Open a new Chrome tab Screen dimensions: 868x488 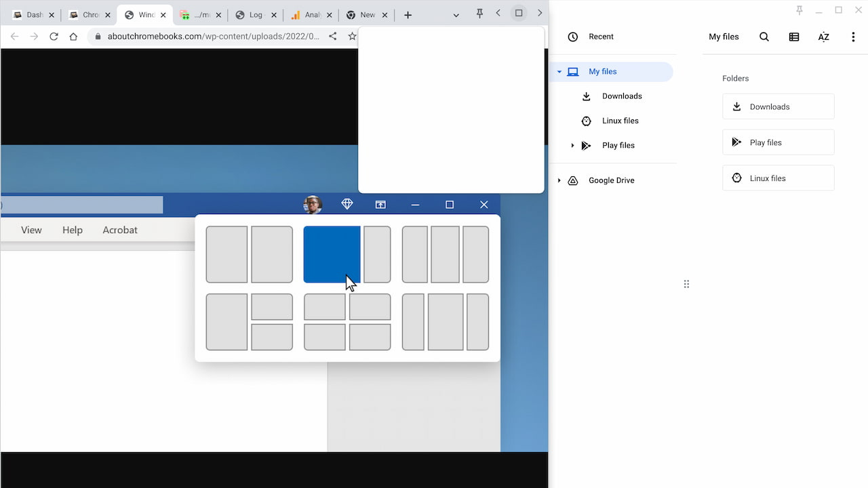[x=408, y=15]
